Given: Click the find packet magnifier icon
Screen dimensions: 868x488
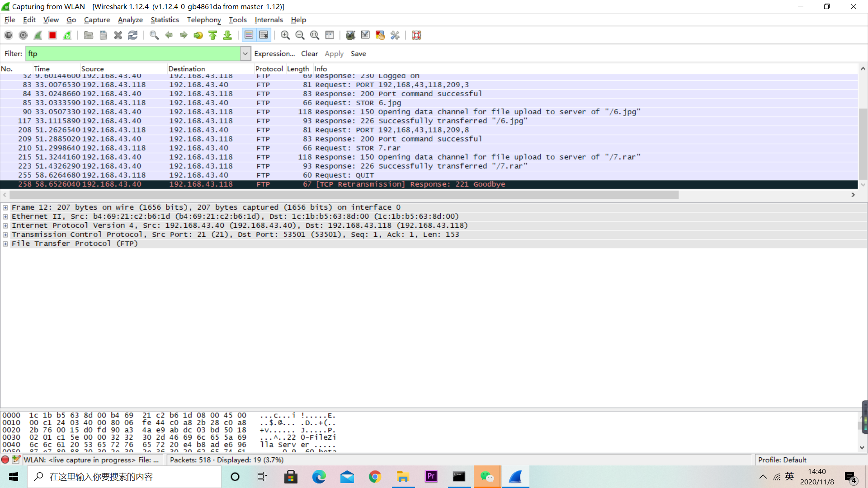Looking at the screenshot, I should click(x=154, y=35).
